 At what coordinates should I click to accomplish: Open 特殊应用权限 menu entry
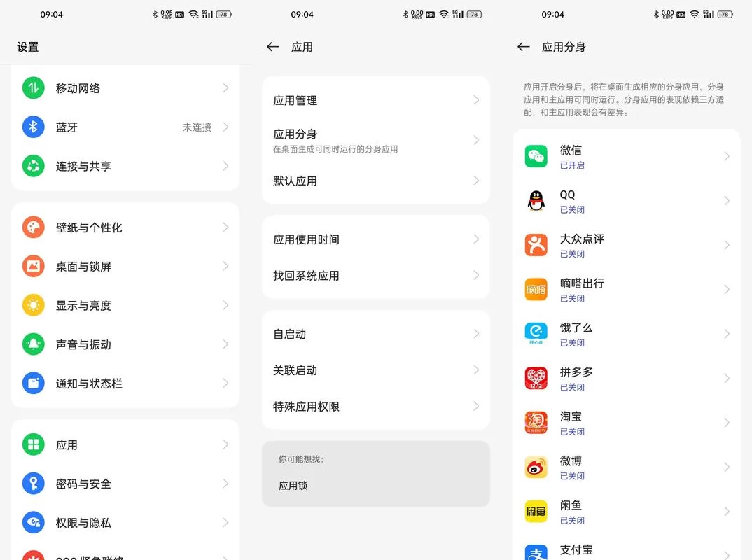coord(376,407)
